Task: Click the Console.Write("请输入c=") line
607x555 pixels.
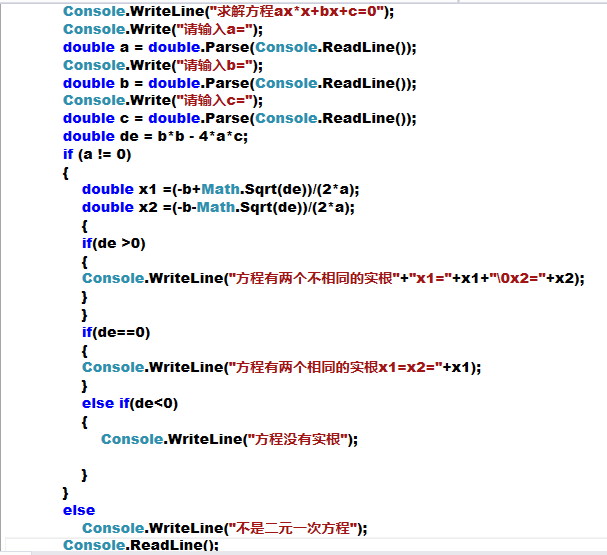Action: (x=163, y=101)
